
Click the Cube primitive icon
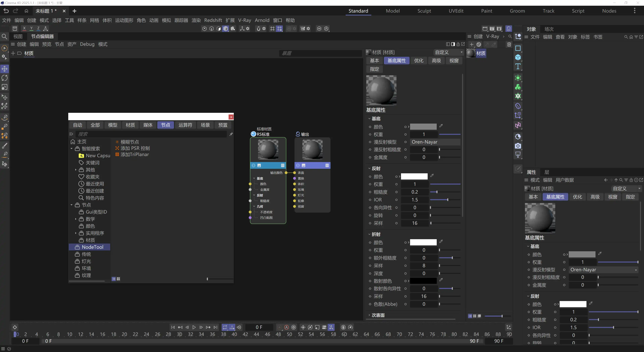518,57
